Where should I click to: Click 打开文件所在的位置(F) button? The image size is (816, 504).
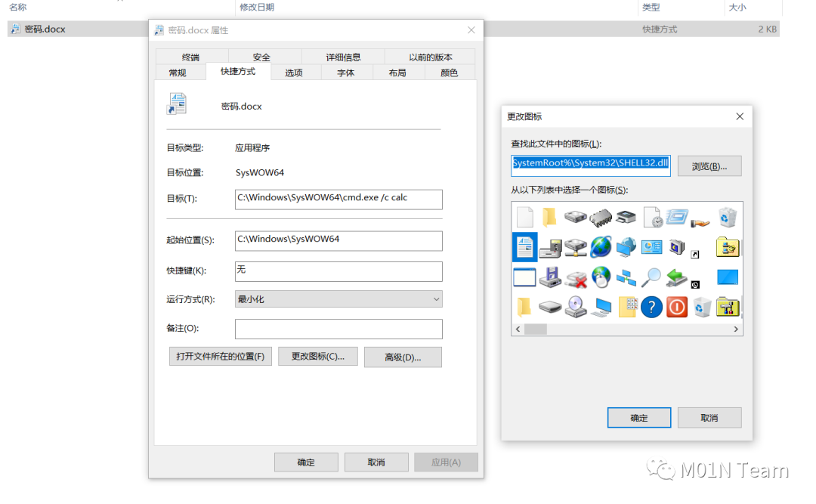coord(220,357)
